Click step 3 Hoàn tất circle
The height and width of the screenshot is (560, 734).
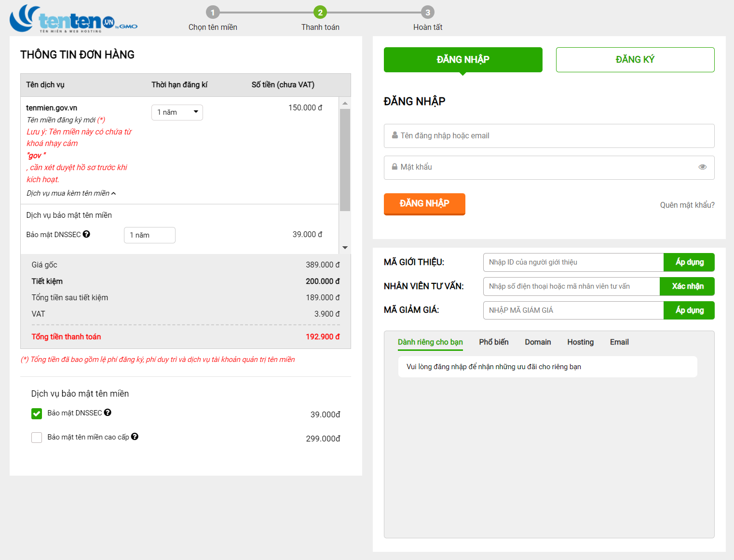coord(428,13)
